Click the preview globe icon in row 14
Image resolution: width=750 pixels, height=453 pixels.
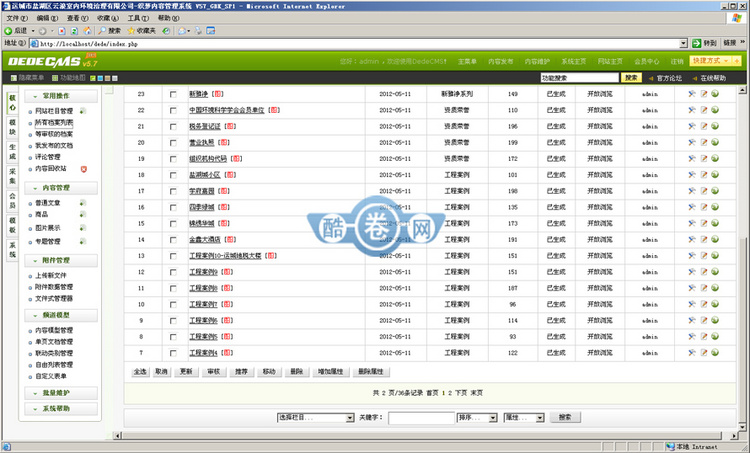point(715,239)
